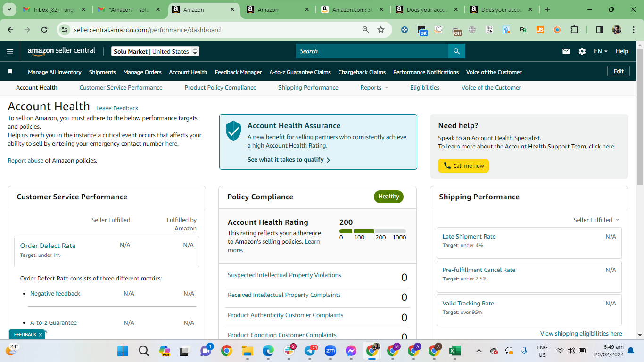
Task: Open Chargeback Claims menu item
Action: 362,72
